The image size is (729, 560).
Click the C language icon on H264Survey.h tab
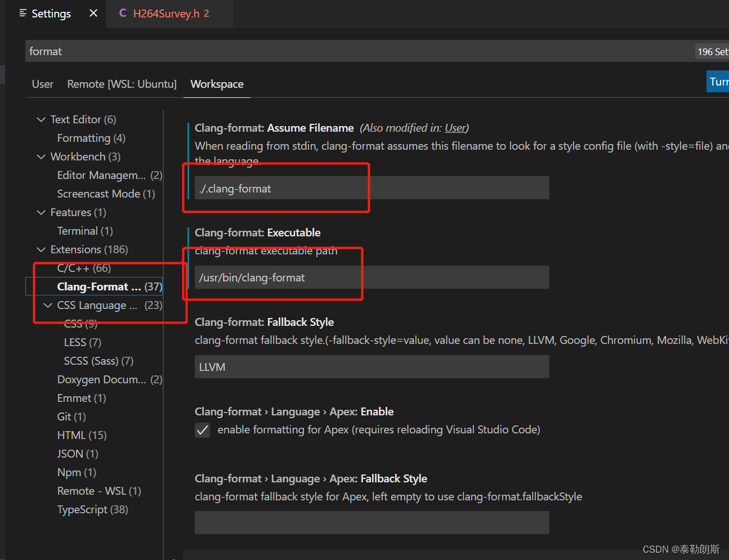(x=123, y=13)
